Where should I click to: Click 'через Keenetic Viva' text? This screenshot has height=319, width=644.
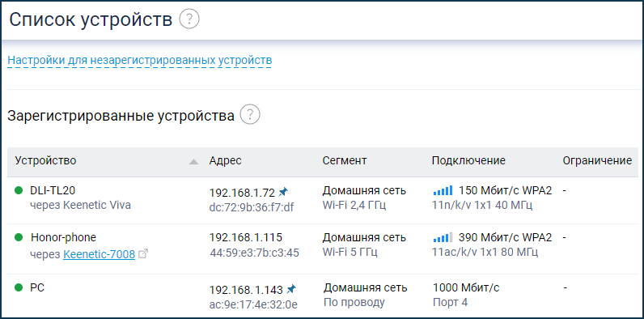81,205
